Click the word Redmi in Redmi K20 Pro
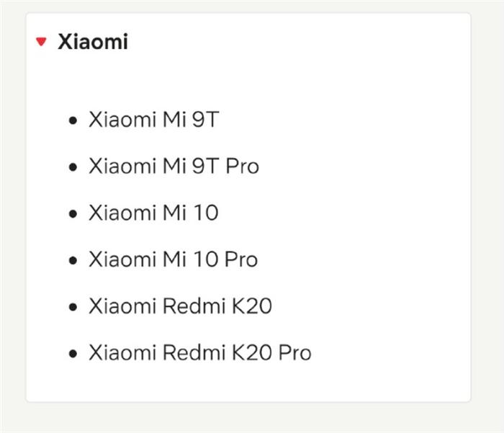Image resolution: width=504 pixels, height=433 pixels. (194, 352)
